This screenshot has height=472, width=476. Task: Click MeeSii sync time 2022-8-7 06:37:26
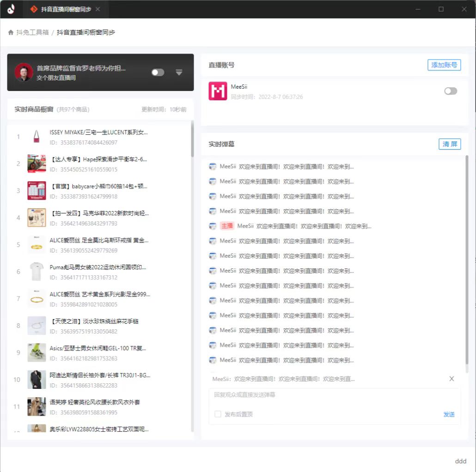tap(267, 97)
